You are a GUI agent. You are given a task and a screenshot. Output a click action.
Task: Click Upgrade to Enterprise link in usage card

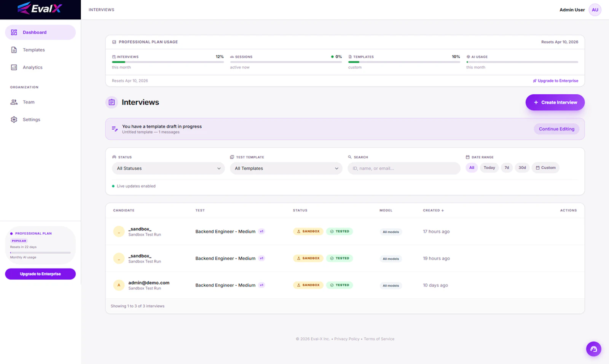tap(555, 81)
